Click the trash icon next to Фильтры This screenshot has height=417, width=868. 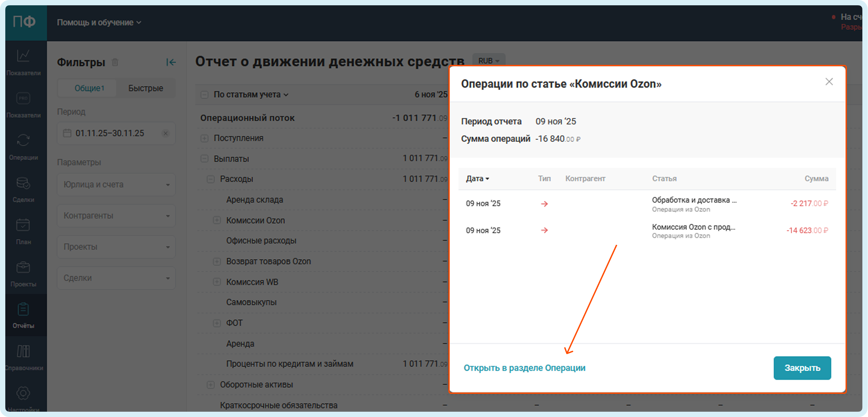pyautogui.click(x=115, y=62)
